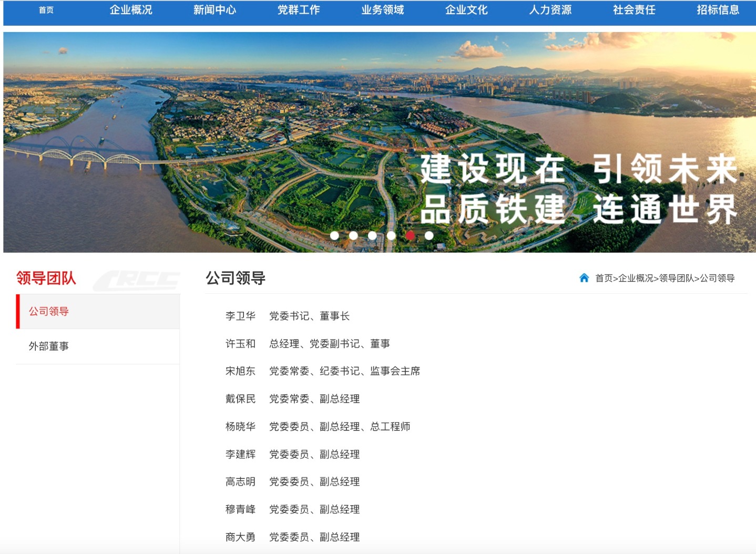
Task: Click the name 穆青峰
Action: coord(240,509)
